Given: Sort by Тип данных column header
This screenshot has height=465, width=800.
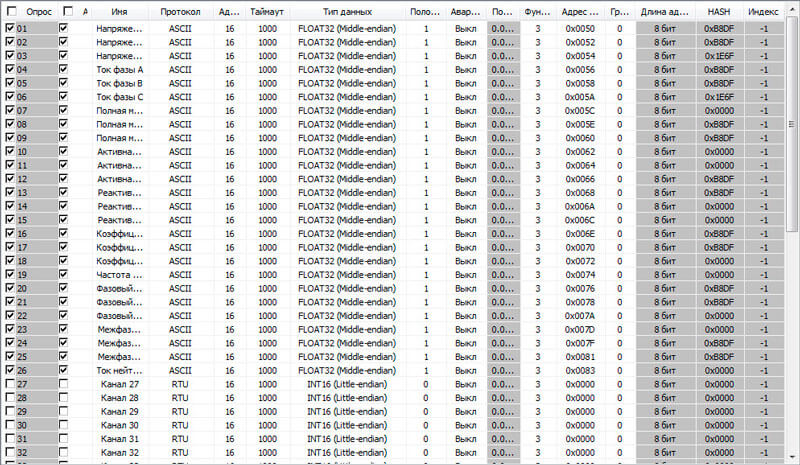Looking at the screenshot, I should click(347, 10).
